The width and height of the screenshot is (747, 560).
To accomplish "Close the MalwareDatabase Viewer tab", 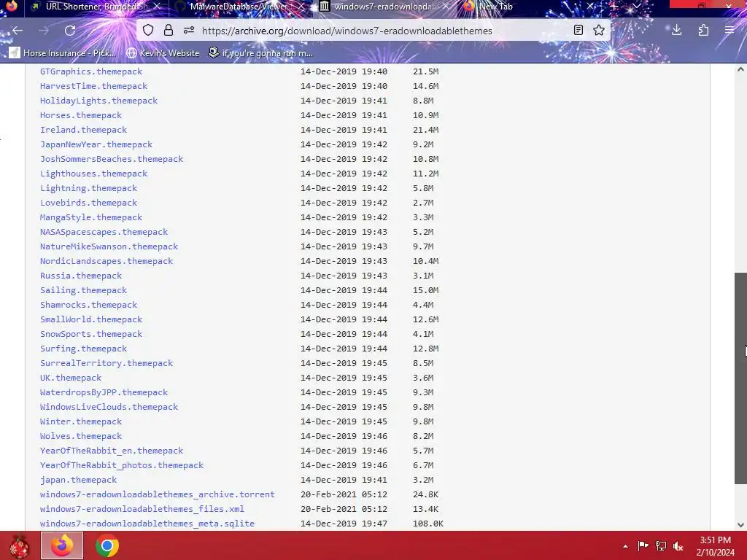I will point(301,6).
